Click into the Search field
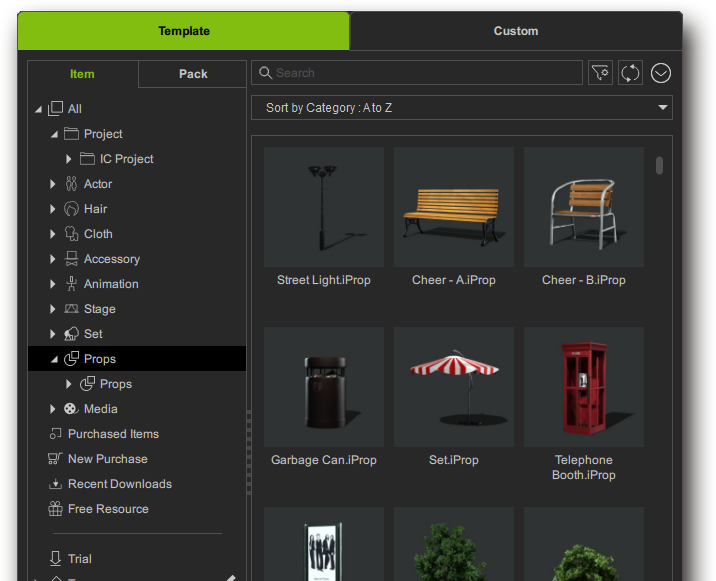This screenshot has width=716, height=581. point(417,73)
